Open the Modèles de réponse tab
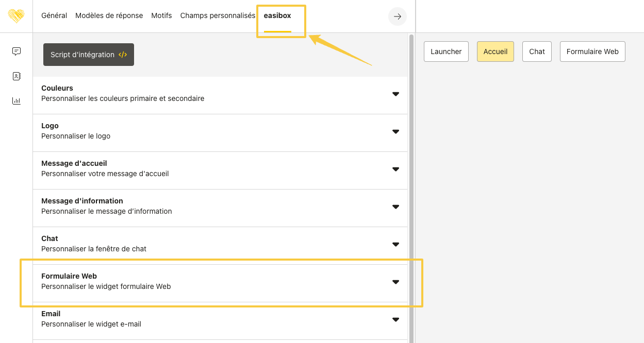This screenshot has height=343, width=644. tap(109, 15)
